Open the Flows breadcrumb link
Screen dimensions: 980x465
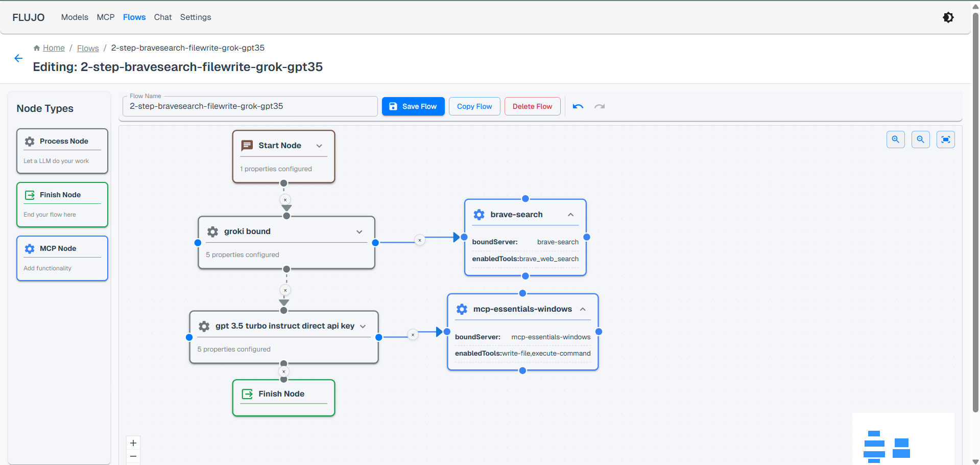point(88,48)
